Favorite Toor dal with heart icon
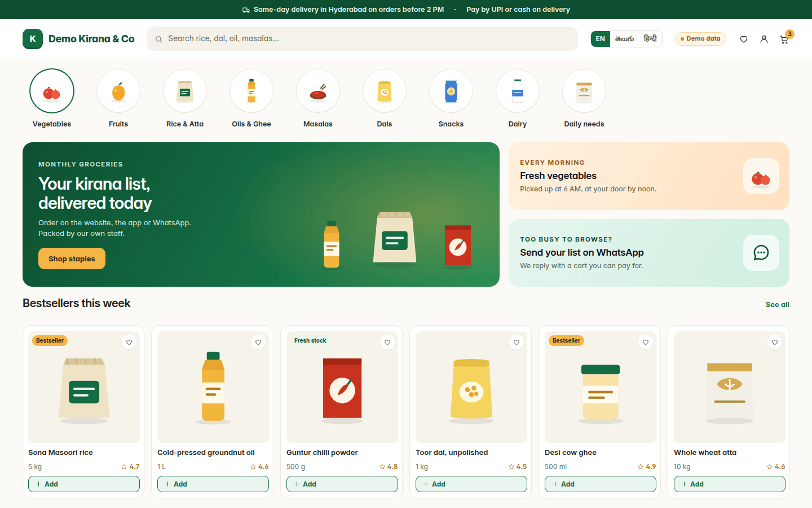Viewport: 812px width, 508px height. [x=517, y=342]
